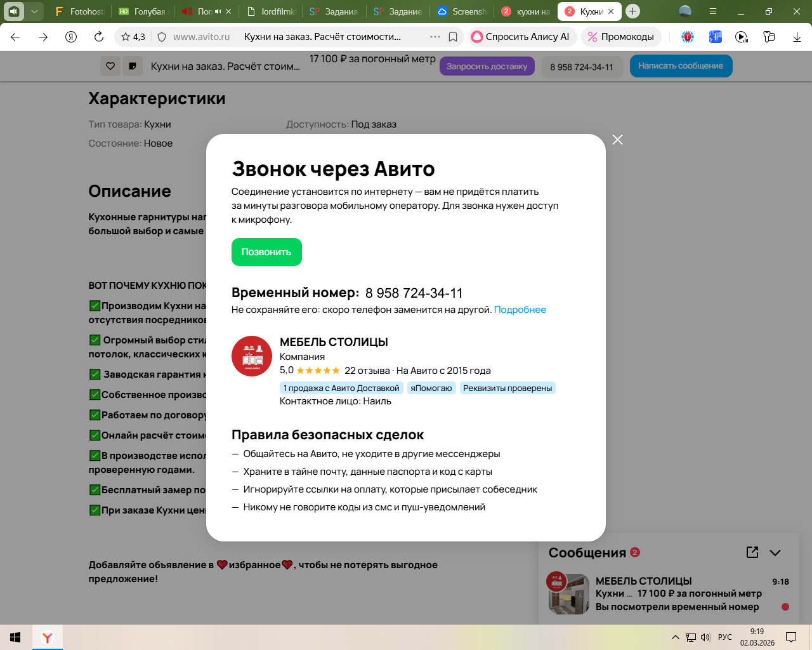812x650 pixels.
Task: Open the browser downloads icon
Action: 797,37
